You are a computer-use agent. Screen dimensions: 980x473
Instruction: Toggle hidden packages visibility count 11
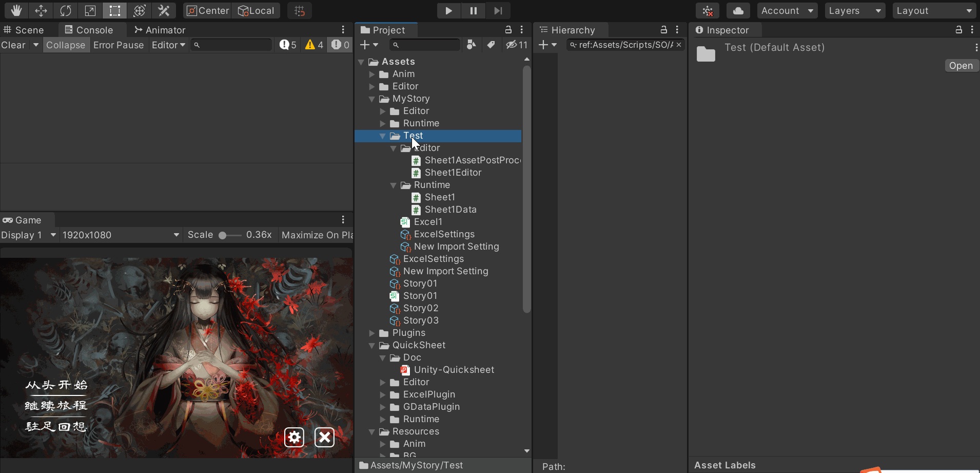click(517, 45)
